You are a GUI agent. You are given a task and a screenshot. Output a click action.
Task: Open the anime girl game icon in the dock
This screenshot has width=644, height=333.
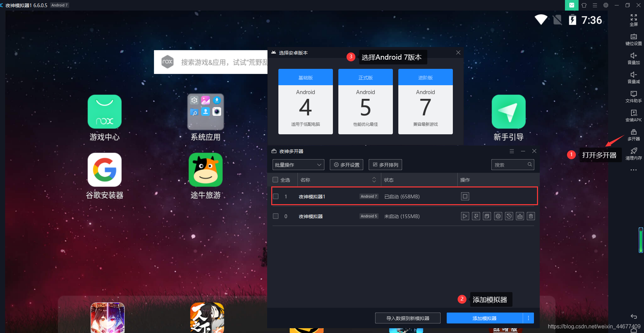click(x=108, y=318)
